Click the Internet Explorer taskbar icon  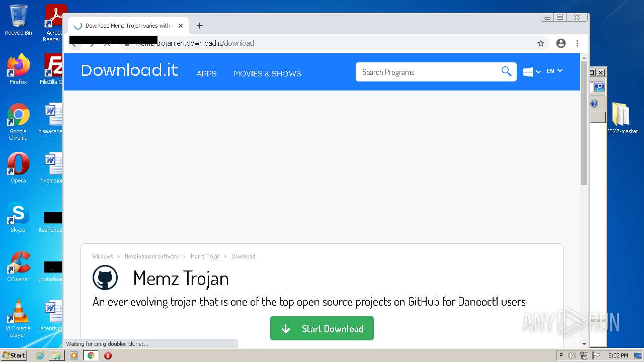coord(40,355)
